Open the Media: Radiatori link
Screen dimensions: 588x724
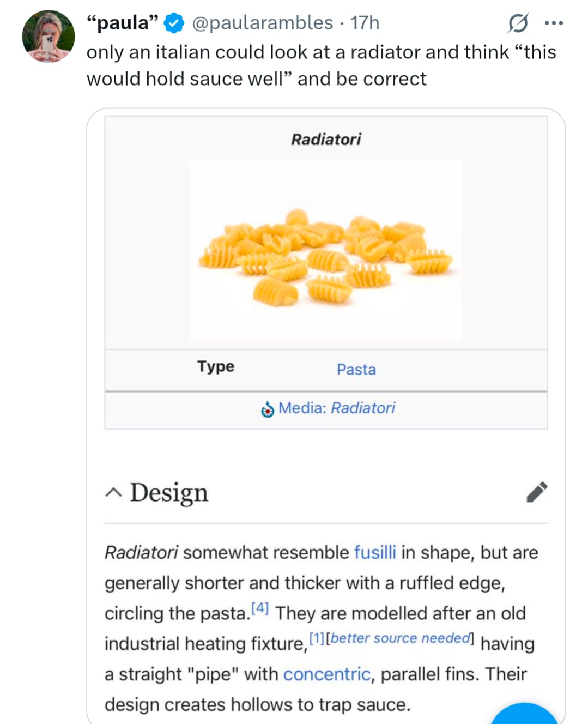(x=337, y=408)
